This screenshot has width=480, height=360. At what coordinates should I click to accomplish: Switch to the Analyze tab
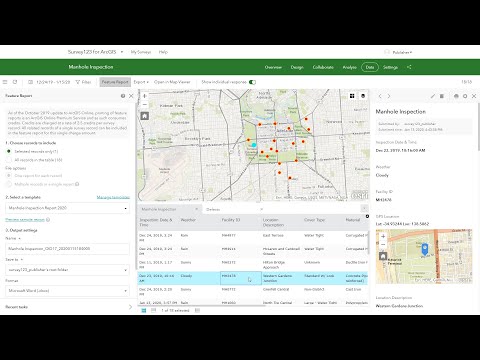click(350, 67)
